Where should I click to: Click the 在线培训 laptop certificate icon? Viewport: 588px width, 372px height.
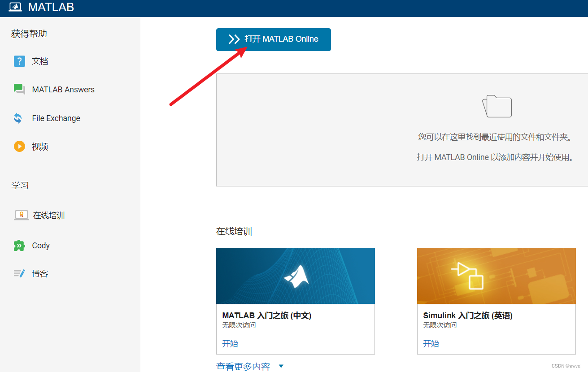(21, 215)
